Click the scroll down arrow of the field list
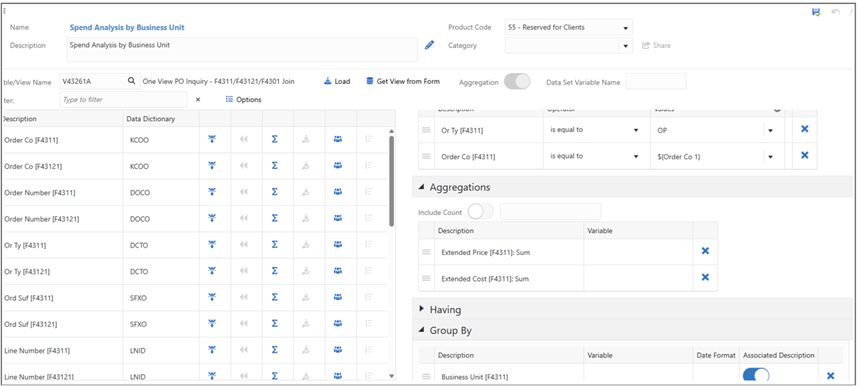 391,376
